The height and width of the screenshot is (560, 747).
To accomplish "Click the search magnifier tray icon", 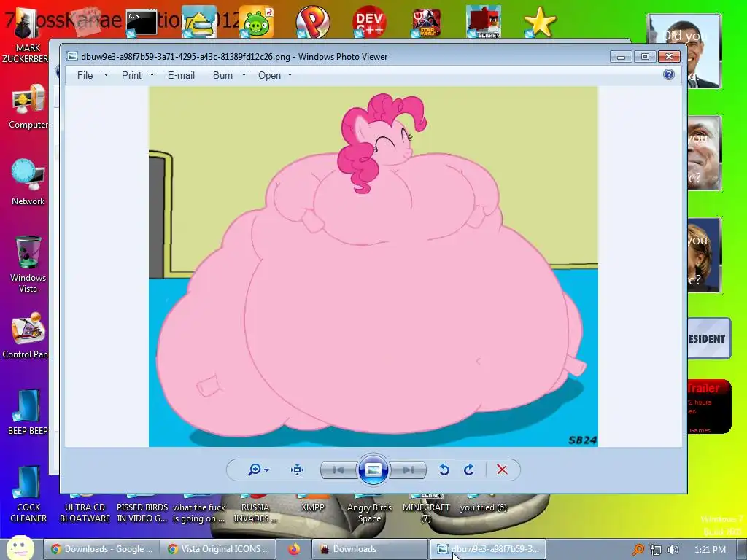I will (638, 550).
